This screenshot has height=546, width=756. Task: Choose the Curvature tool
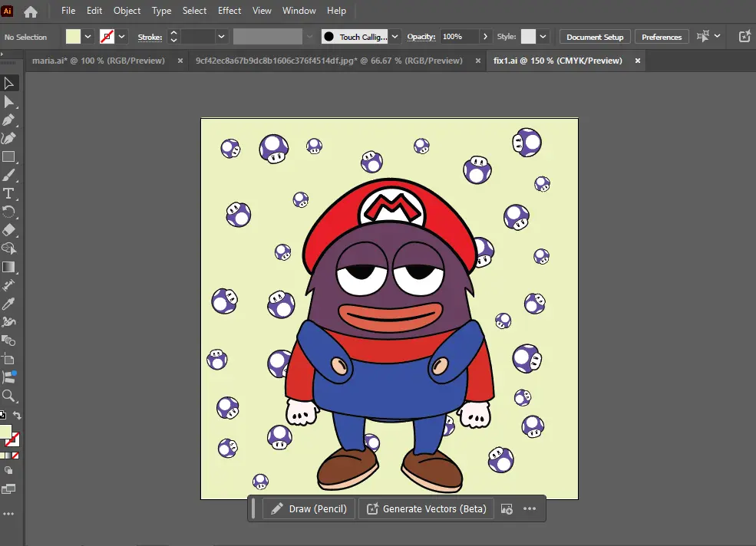[8, 138]
